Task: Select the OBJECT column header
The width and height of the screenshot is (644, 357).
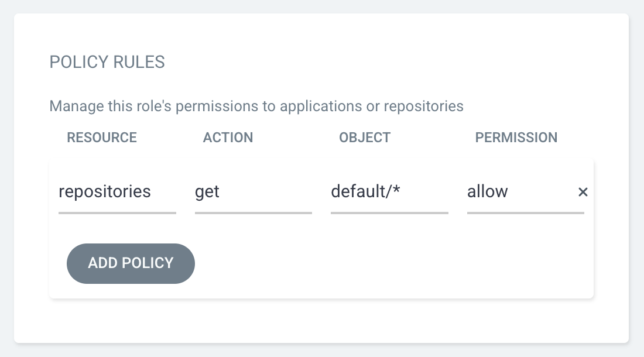Action: coord(365,138)
